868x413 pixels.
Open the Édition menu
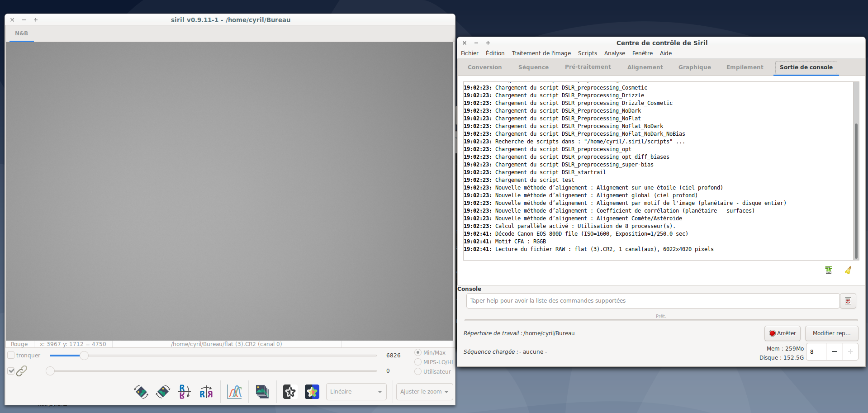click(x=495, y=53)
